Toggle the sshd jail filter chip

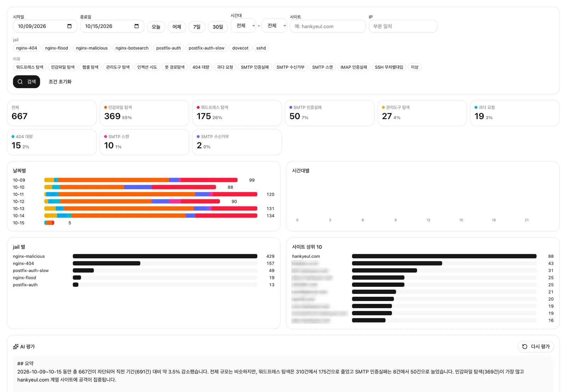coord(261,48)
